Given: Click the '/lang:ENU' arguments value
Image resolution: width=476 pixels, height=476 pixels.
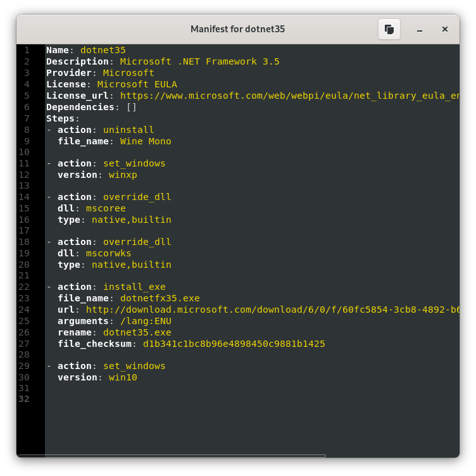Looking at the screenshot, I should pos(146,321).
